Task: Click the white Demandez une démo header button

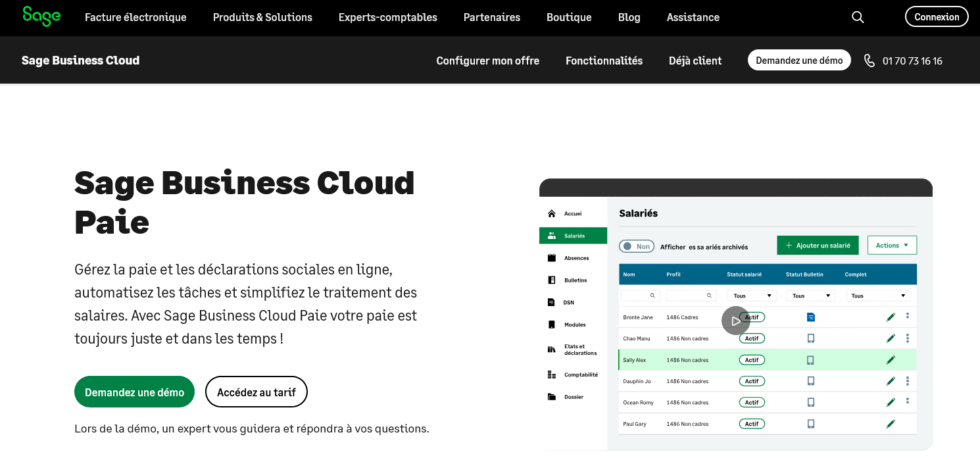Action: 799,61
